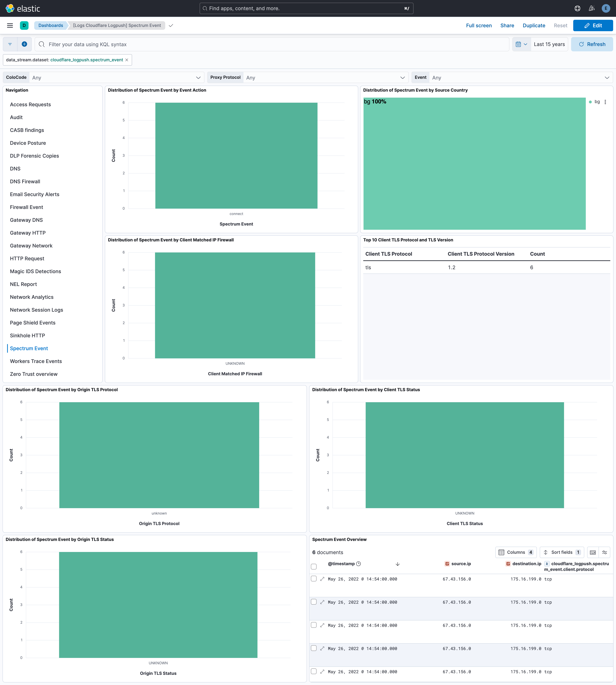Click the Last 15 years time range

(x=549, y=44)
